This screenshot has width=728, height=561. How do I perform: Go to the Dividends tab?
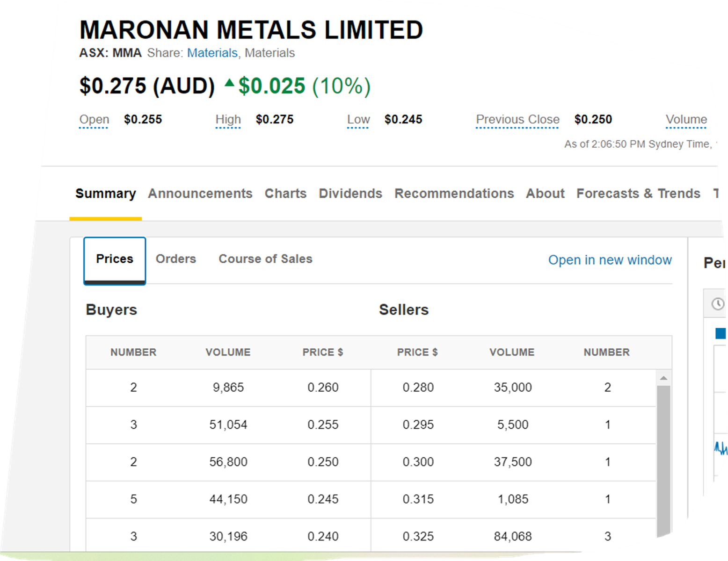(x=350, y=194)
